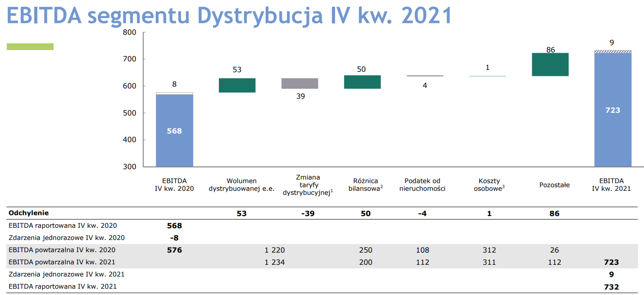The height and width of the screenshot is (295, 644).
Task: Click the category label 'EBITDA IV kw. 2021' under the chart
Action: [x=612, y=185]
